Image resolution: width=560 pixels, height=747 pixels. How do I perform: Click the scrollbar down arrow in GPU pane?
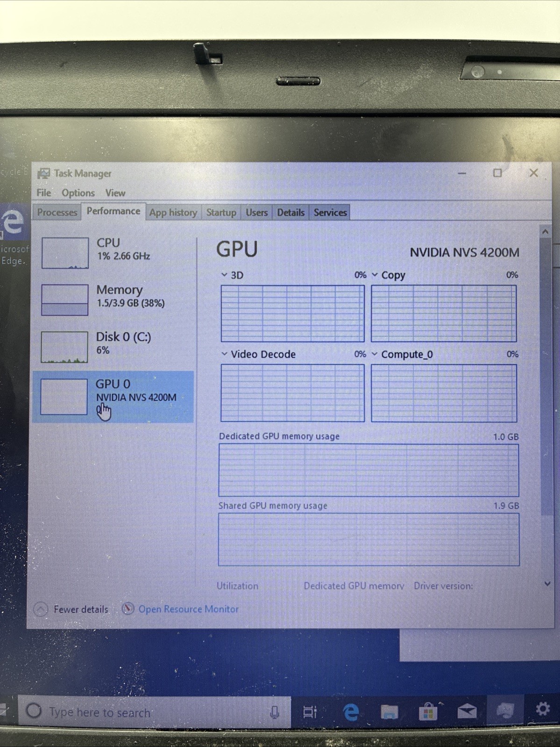(547, 583)
